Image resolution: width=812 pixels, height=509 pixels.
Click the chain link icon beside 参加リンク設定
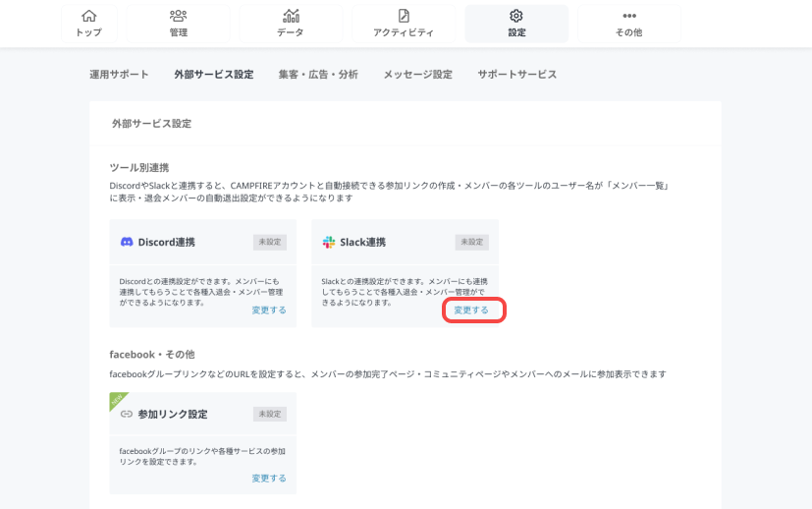(126, 414)
